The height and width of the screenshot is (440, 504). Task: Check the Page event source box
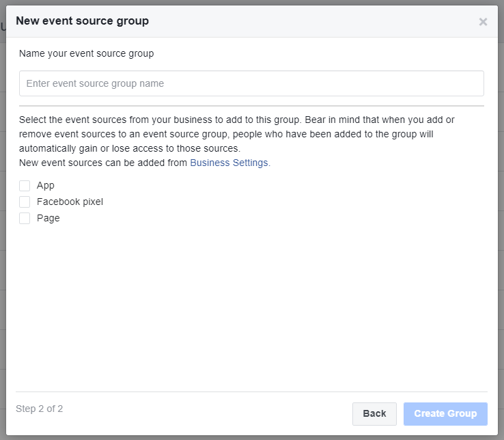pos(25,219)
